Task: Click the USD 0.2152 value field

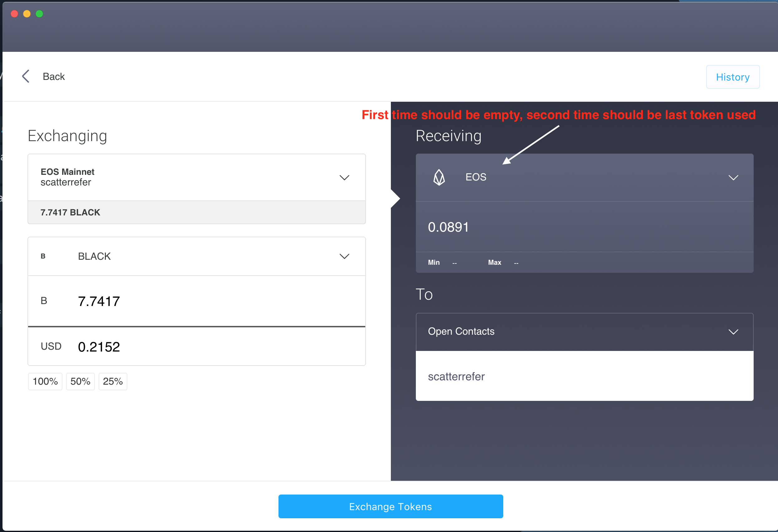Action: 99,347
